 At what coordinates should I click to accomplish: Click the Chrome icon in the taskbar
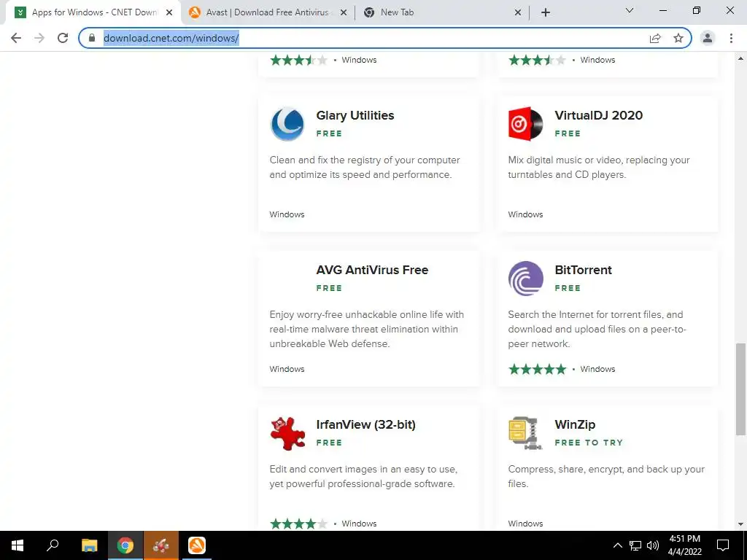click(125, 545)
